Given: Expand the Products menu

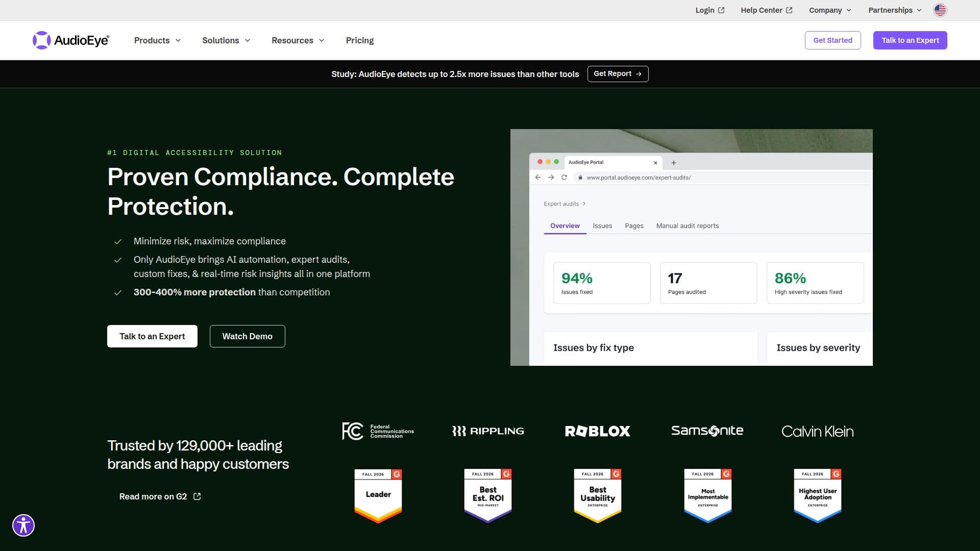Looking at the screenshot, I should coord(157,40).
